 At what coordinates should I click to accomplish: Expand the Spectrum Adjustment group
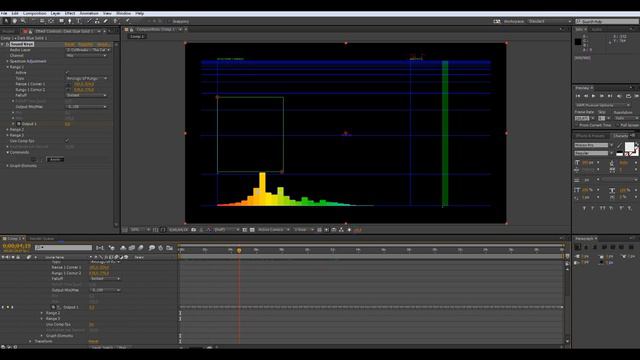click(x=7, y=61)
